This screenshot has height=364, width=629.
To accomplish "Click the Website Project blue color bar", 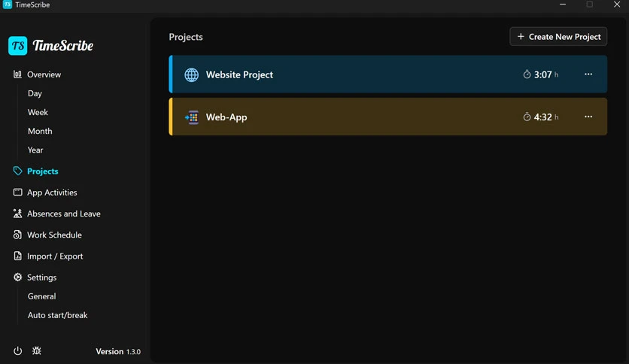I will (171, 74).
